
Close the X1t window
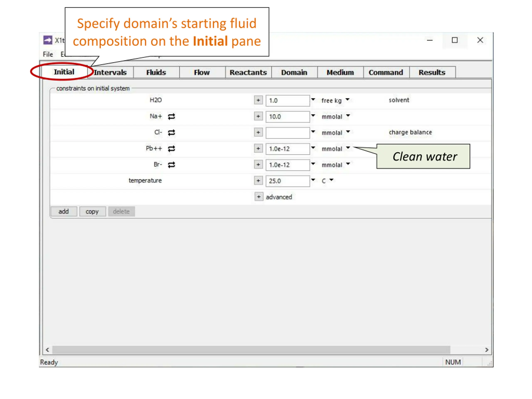click(480, 40)
